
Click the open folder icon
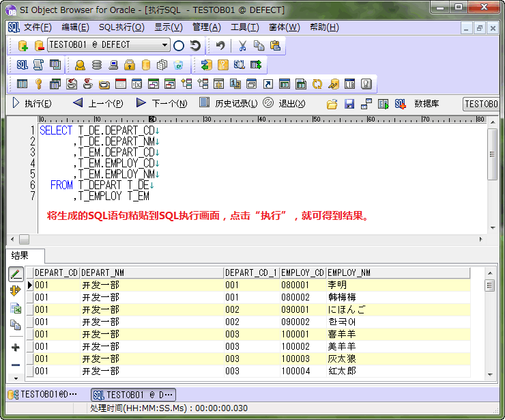332,104
